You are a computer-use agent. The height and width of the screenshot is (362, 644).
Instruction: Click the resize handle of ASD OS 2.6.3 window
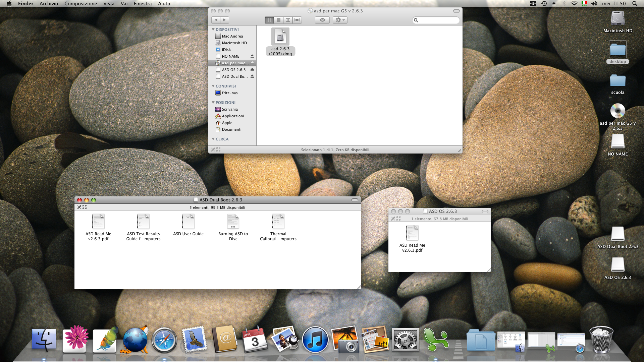tap(488, 269)
